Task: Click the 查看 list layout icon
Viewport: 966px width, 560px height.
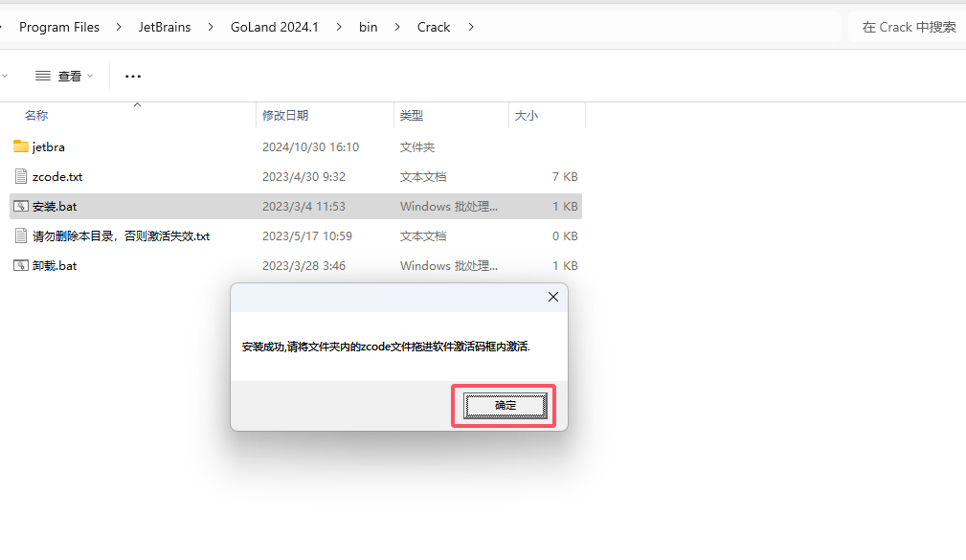Action: point(43,76)
